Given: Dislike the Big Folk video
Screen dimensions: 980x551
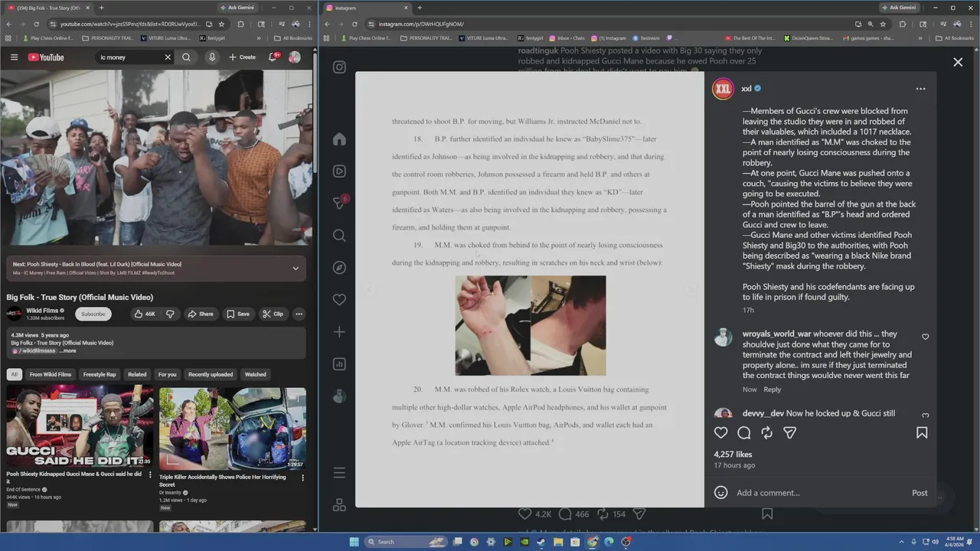Looking at the screenshot, I should click(170, 314).
